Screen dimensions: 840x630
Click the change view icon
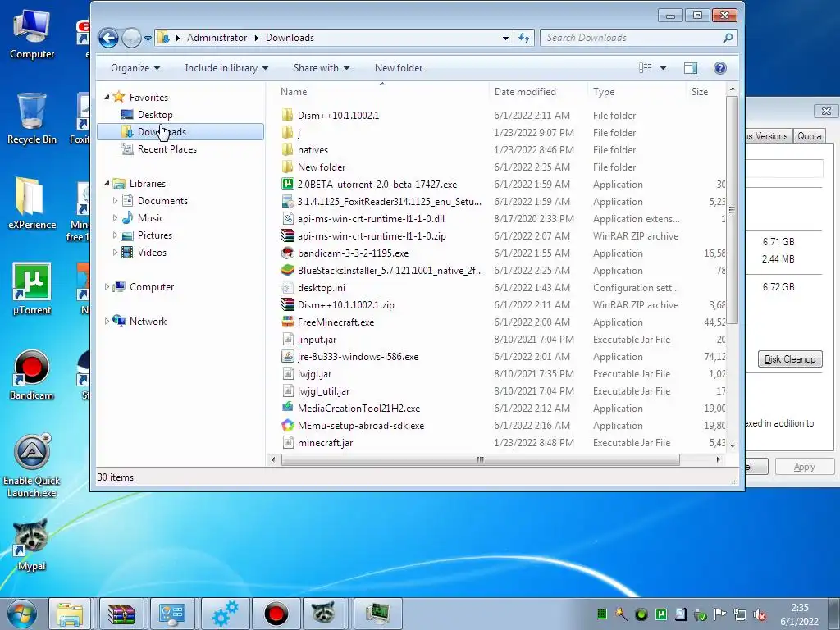click(x=646, y=68)
